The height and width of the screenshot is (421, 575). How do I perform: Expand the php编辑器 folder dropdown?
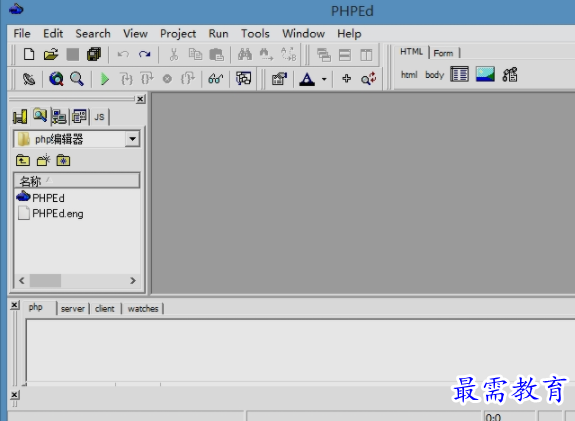pos(132,139)
